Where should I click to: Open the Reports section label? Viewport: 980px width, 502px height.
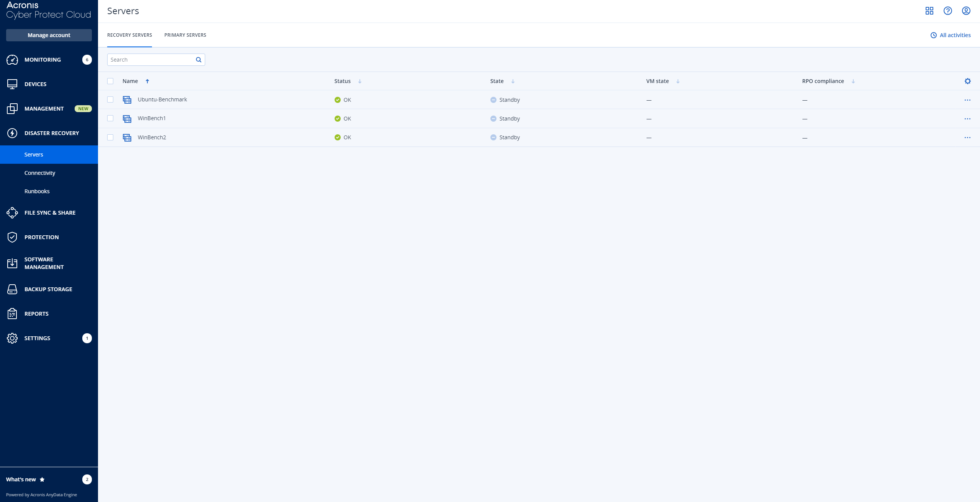[x=36, y=314]
